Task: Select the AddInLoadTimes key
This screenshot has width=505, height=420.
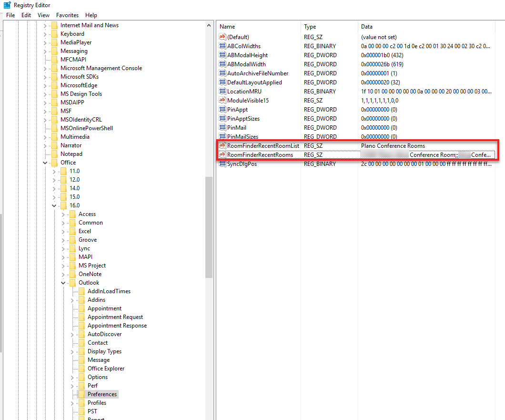Action: point(109,291)
